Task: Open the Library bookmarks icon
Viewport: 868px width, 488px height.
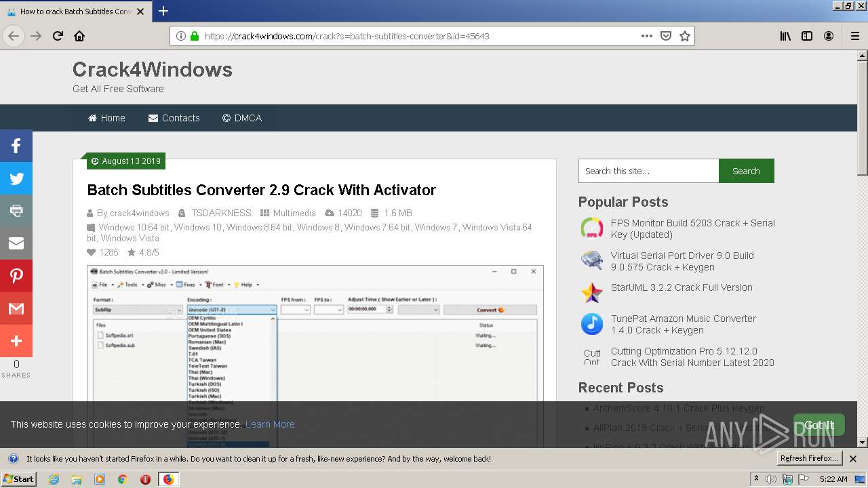Action: click(785, 36)
